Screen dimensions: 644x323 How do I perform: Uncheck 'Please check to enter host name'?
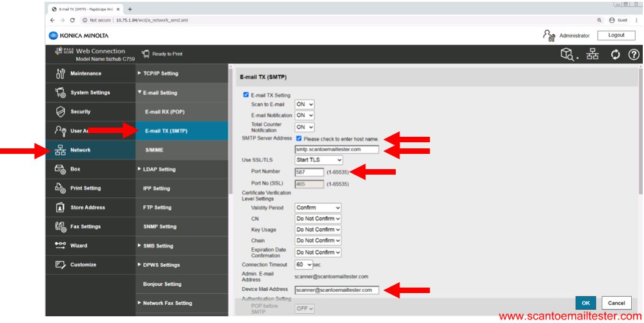coord(299,139)
